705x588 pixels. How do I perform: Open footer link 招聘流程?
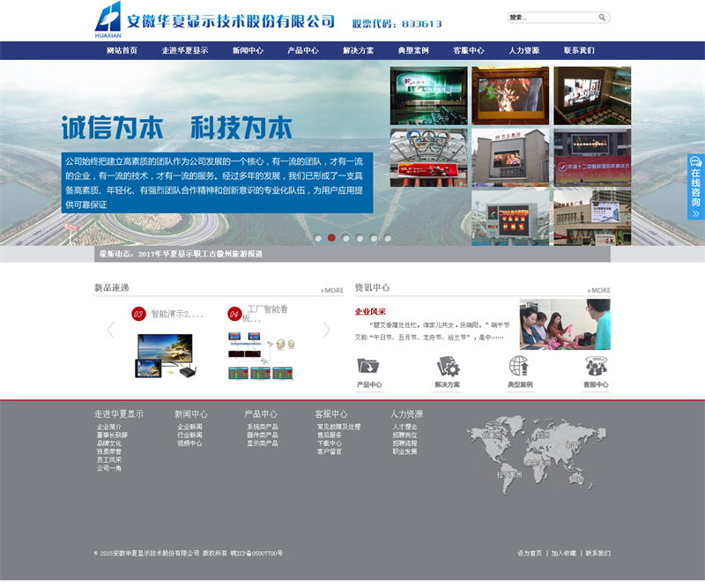click(404, 443)
